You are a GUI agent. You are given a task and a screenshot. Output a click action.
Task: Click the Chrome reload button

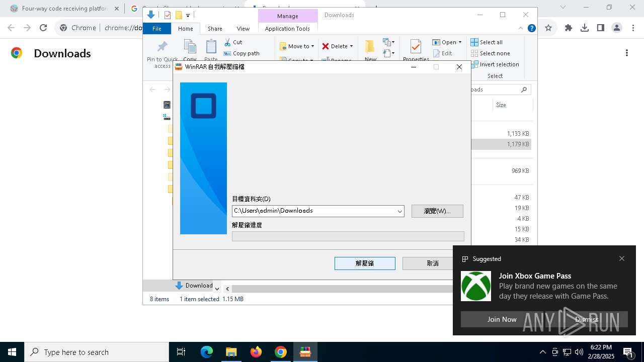point(43,28)
